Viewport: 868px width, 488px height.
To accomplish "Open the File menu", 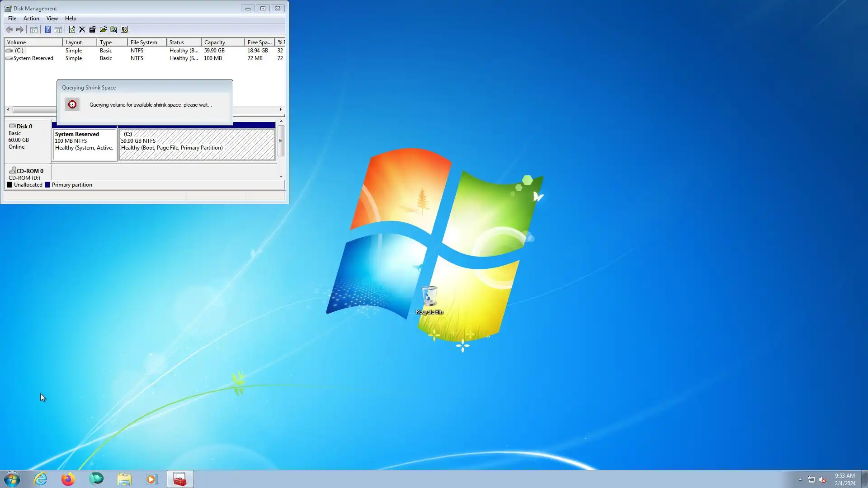I will 12,19.
